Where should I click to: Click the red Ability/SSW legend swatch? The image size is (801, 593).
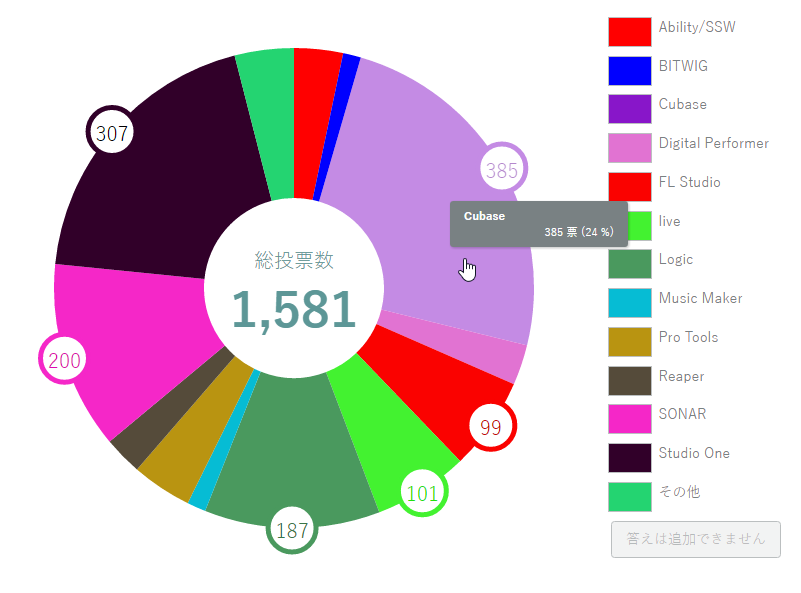point(629,32)
